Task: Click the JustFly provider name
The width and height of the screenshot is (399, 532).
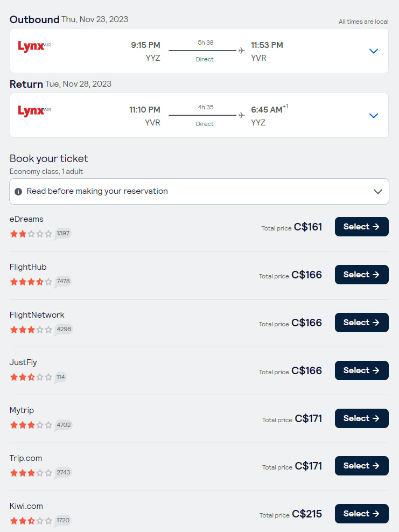Action: tap(23, 362)
